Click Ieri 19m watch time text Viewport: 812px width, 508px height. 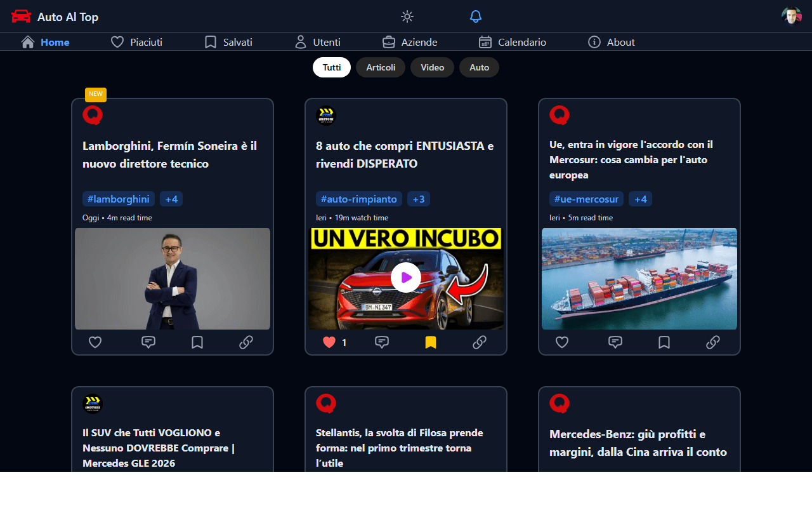[x=352, y=218]
